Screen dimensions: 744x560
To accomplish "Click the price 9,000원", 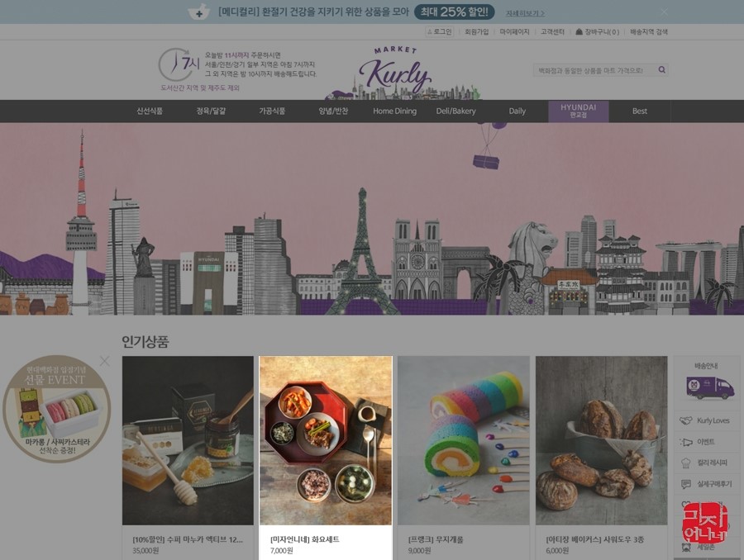I will [x=419, y=551].
